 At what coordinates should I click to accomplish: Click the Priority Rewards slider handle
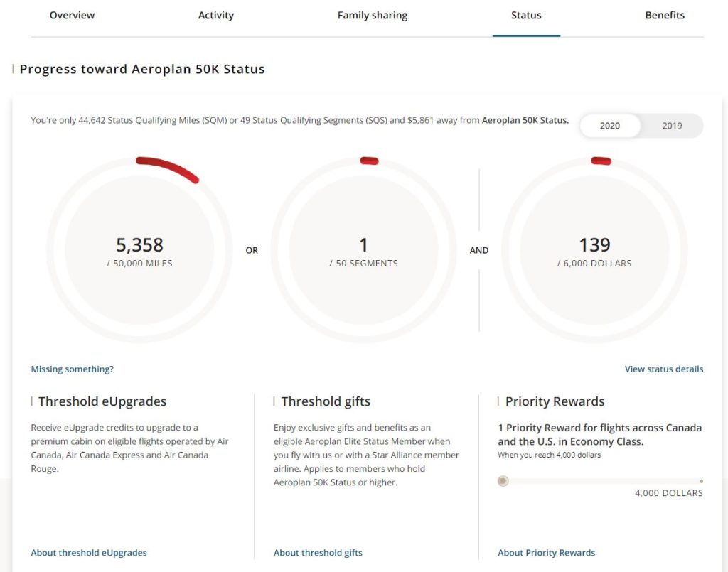pyautogui.click(x=503, y=481)
